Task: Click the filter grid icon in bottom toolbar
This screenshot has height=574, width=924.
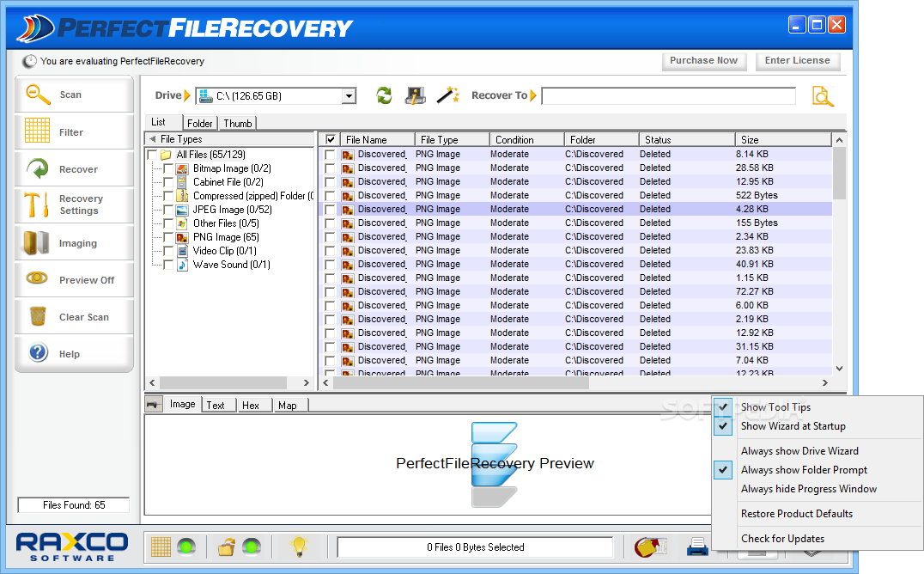Action: [161, 547]
